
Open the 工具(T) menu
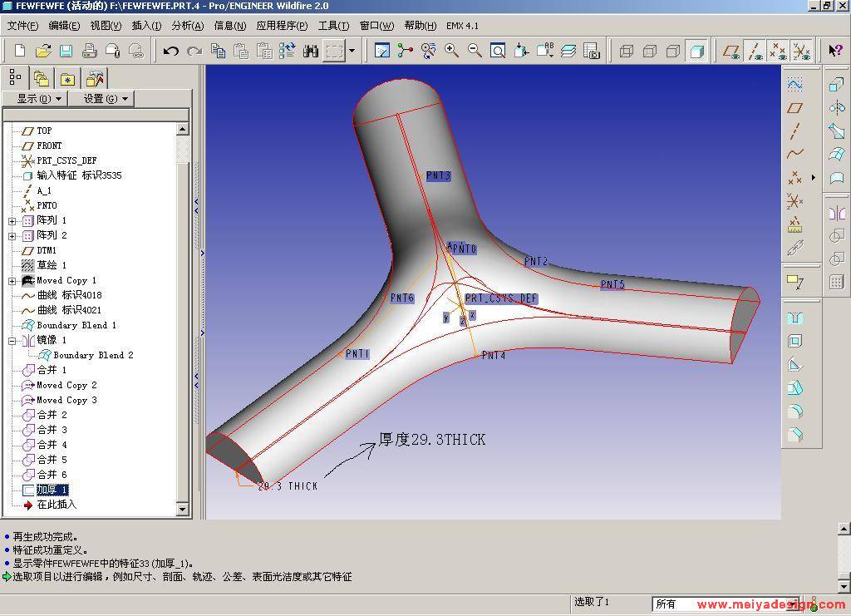(x=333, y=26)
